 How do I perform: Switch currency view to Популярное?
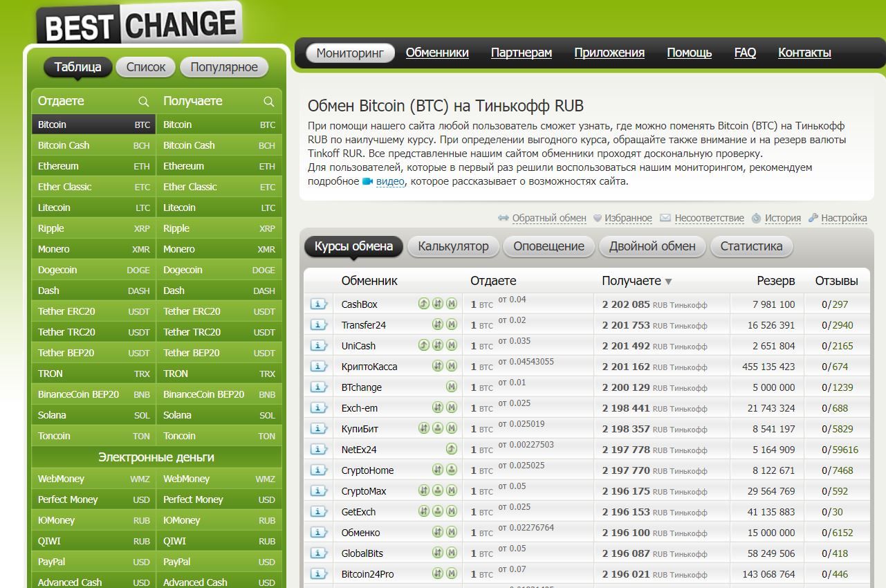[x=224, y=67]
